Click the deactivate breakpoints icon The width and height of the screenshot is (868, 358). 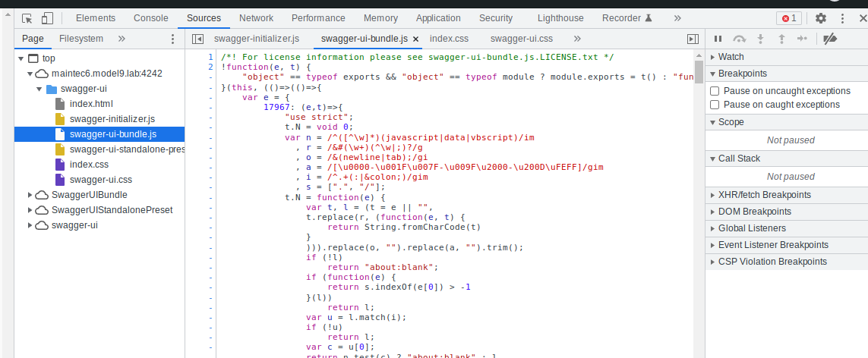830,39
